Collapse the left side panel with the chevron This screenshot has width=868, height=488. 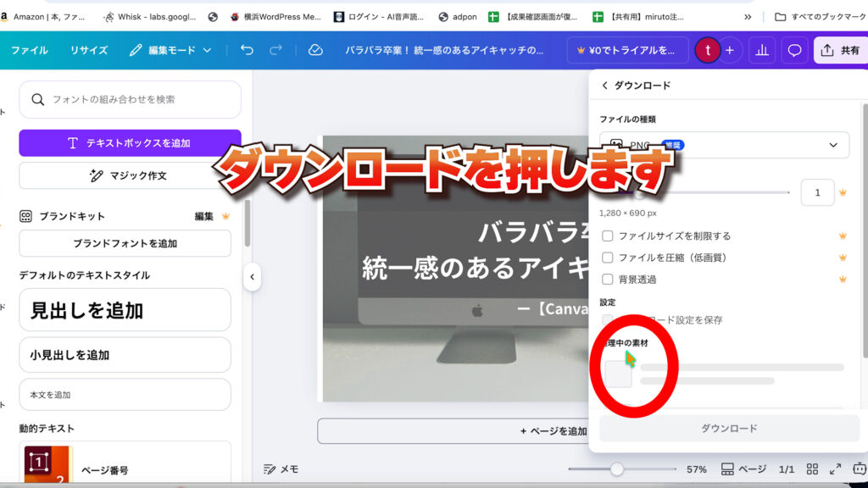pos(252,276)
